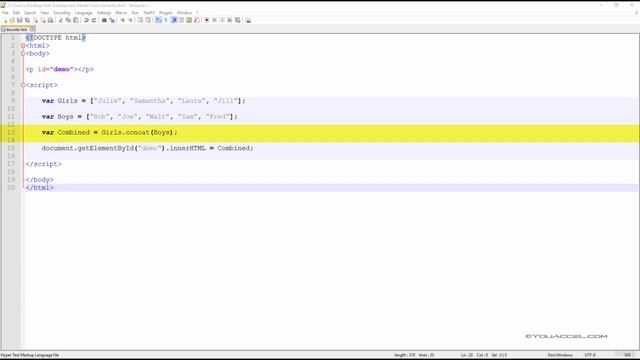Collapse the <script> fold marker

pyautogui.click(x=23, y=85)
